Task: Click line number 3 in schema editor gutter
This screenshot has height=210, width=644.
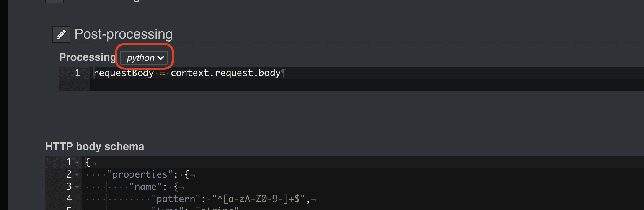Action: coord(69,187)
